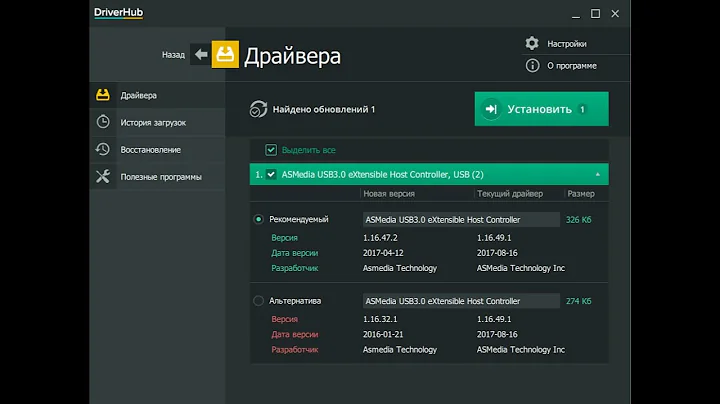Screen dimensions: 720x404
Task: Click the info icon beside О программе
Action: click(x=532, y=66)
